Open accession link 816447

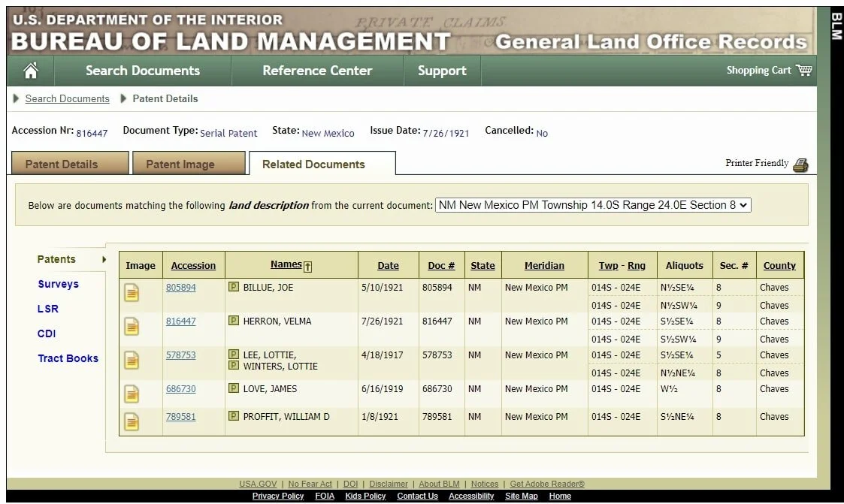pyautogui.click(x=181, y=321)
